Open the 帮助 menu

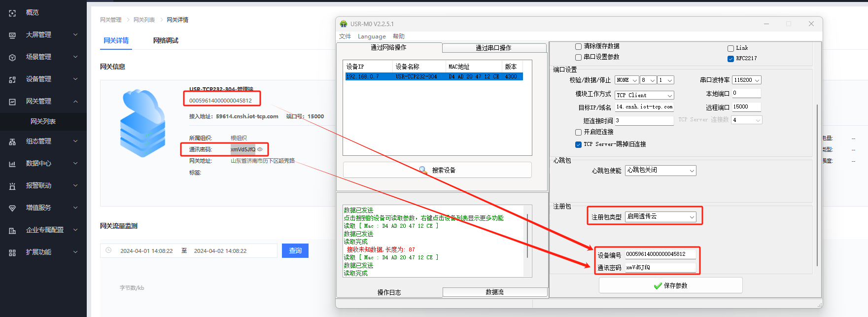(x=399, y=36)
